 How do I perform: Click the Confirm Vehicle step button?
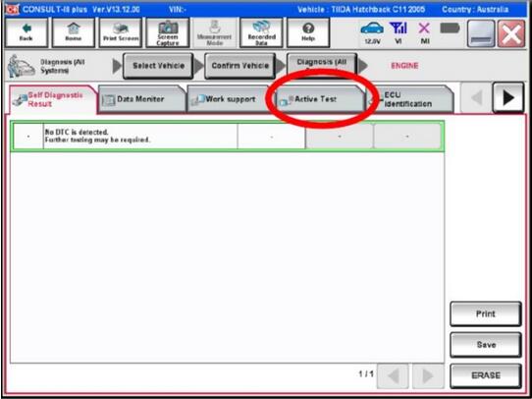(240, 66)
